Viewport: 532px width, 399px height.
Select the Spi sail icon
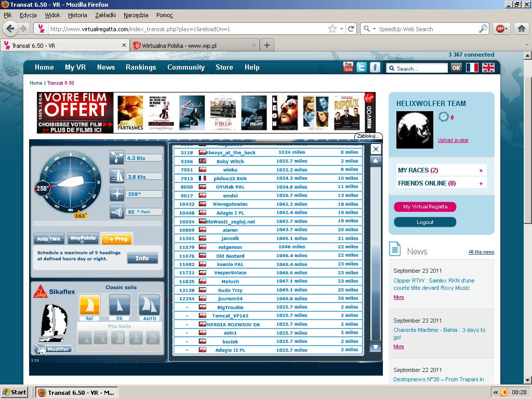point(89,305)
